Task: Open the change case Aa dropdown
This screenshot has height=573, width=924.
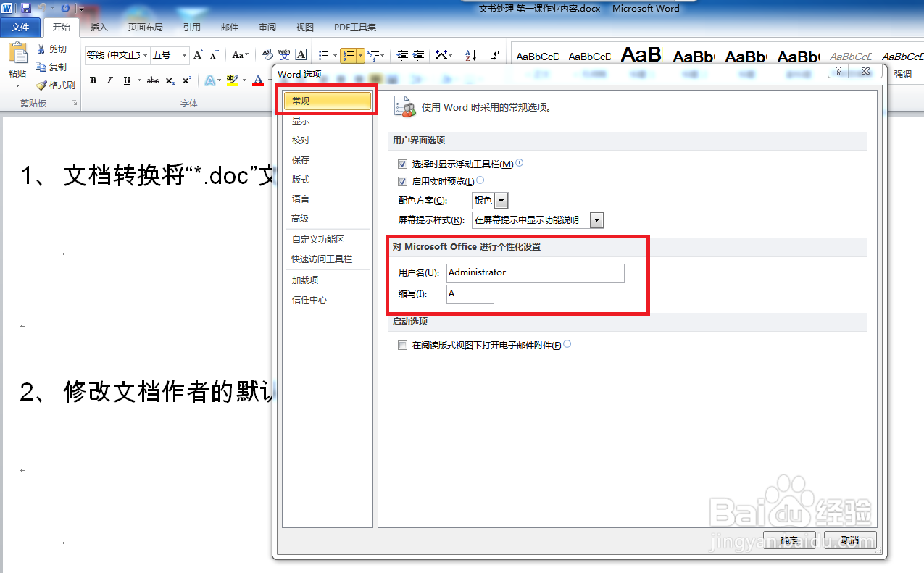Action: click(x=240, y=55)
